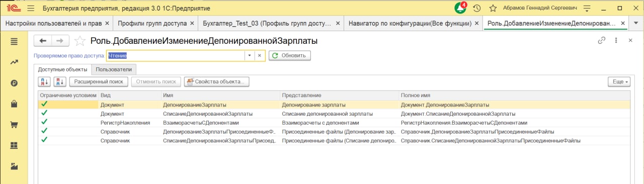The width and height of the screenshot is (644, 184).
Task: Open sidebar shopping bag section
Action: click(x=14, y=104)
